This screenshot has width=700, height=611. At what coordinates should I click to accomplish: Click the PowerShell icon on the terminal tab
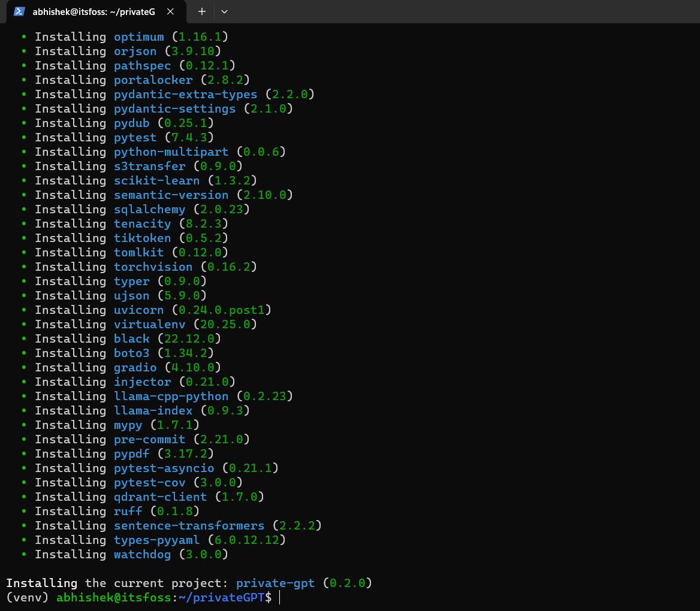coord(19,11)
